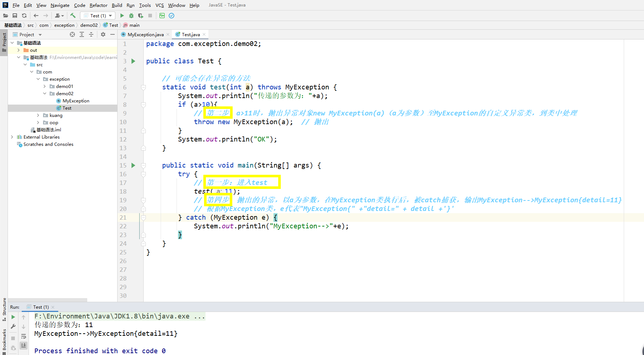
Task: Navigate forward with the right arrow
Action: 46,16
